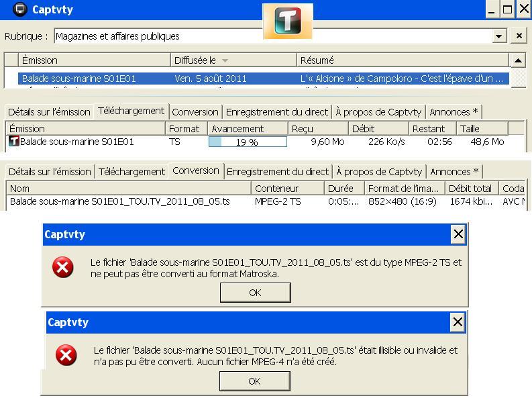Select the 'Balade sous-marine S01E01' programme row

[x=79, y=79]
